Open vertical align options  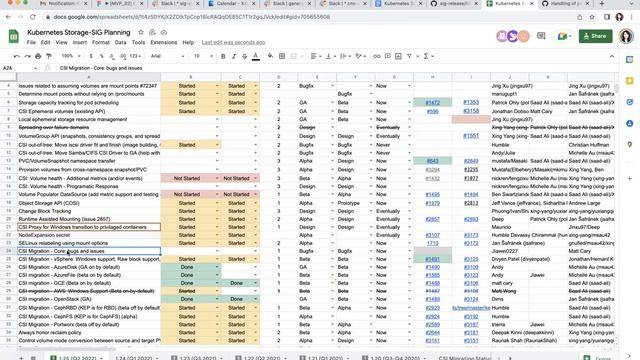pyautogui.click(x=330, y=56)
